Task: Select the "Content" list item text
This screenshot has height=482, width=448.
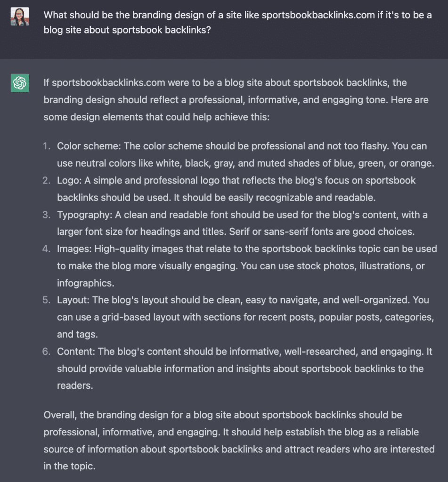Action: click(x=244, y=368)
